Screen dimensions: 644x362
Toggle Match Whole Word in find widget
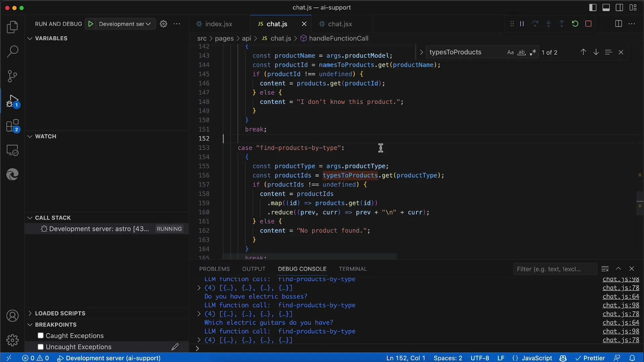pyautogui.click(x=521, y=52)
